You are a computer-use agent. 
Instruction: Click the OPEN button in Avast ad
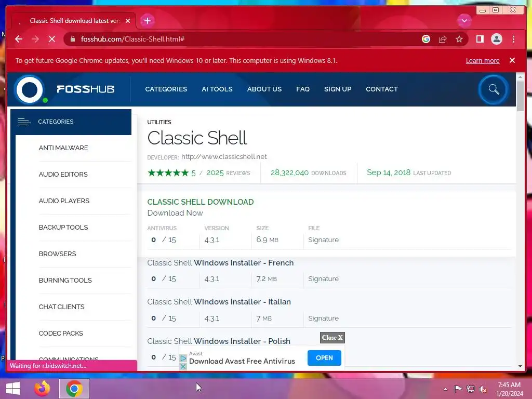[324, 357]
